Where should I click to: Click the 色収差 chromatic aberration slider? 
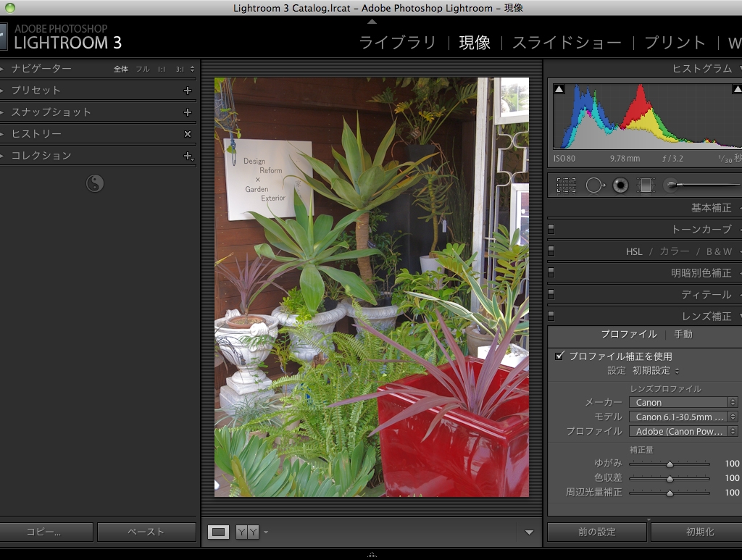pos(670,478)
